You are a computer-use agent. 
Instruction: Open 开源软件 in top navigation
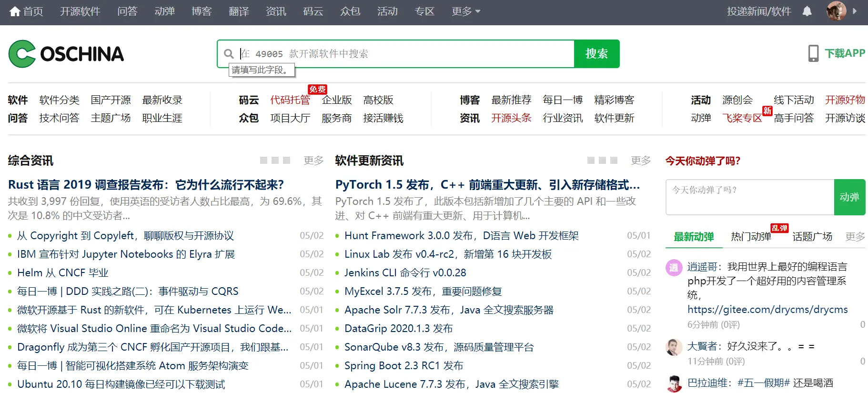point(80,11)
